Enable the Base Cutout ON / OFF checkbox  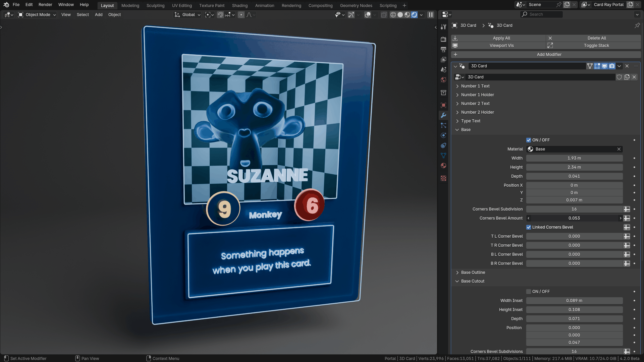point(529,292)
